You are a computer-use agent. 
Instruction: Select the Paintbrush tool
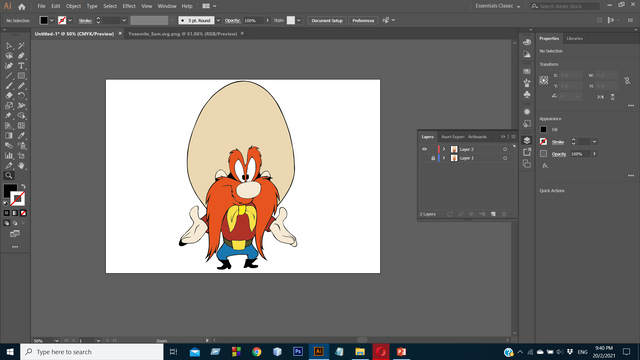(9, 86)
